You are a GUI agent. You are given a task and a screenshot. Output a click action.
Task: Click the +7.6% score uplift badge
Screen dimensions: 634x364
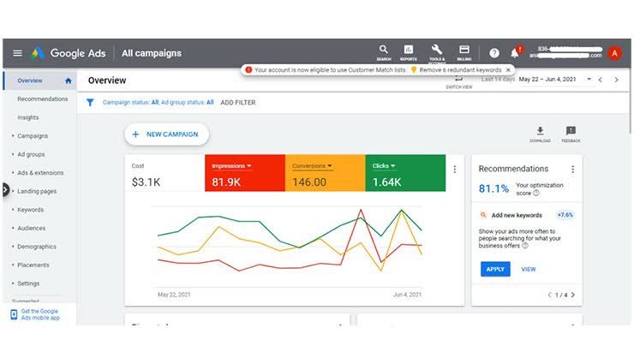565,215
